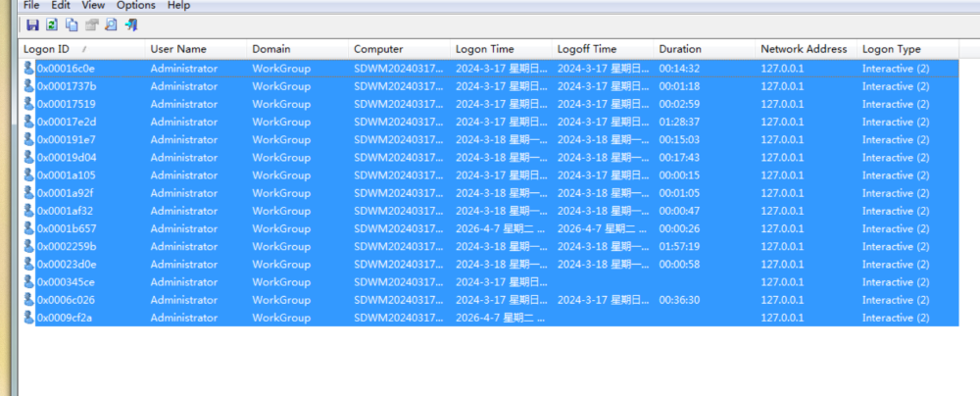Click the Copy Selected Items icon
Screen dimensions: 980x396
pos(72,25)
